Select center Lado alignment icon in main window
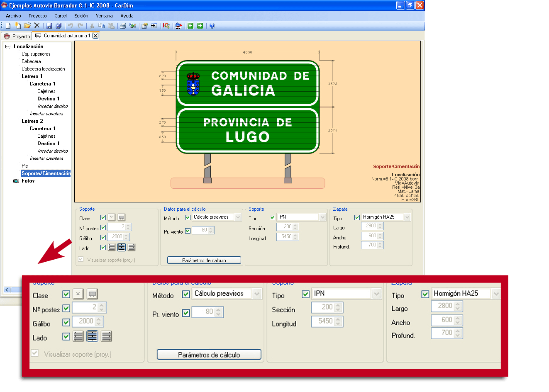Image resolution: width=549 pixels, height=392 pixels. point(121,248)
